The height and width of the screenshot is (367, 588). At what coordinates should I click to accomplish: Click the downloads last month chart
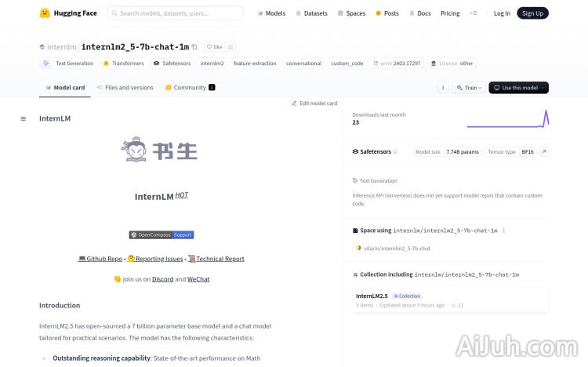pyautogui.click(x=508, y=119)
